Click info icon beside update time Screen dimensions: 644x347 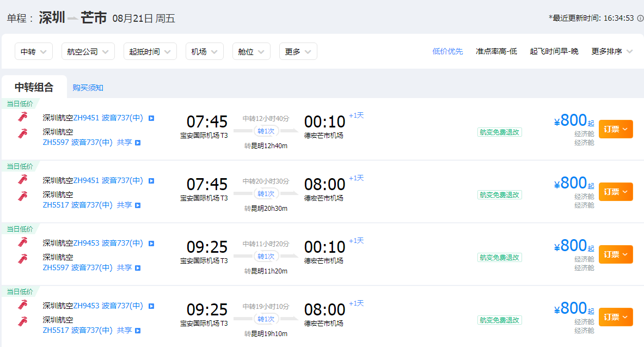pyautogui.click(x=640, y=18)
